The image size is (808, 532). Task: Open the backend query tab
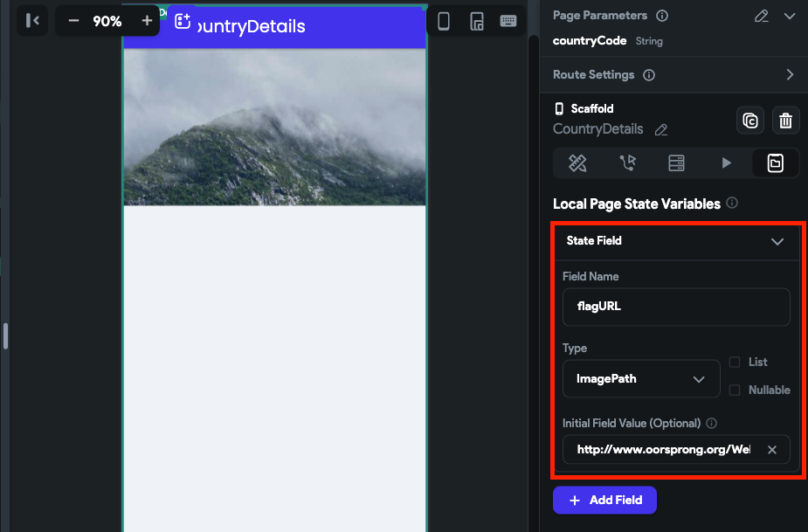pos(676,163)
